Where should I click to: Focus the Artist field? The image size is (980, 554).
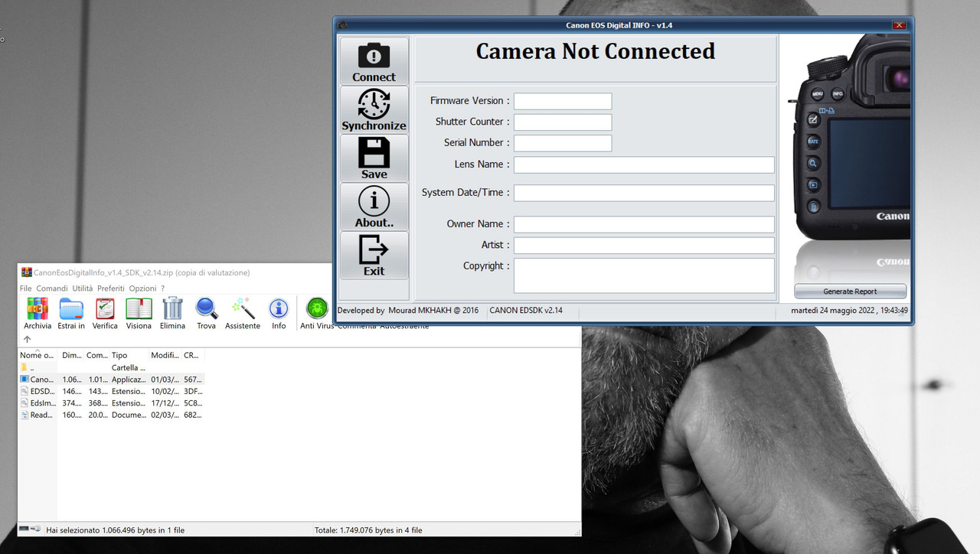[x=644, y=246]
